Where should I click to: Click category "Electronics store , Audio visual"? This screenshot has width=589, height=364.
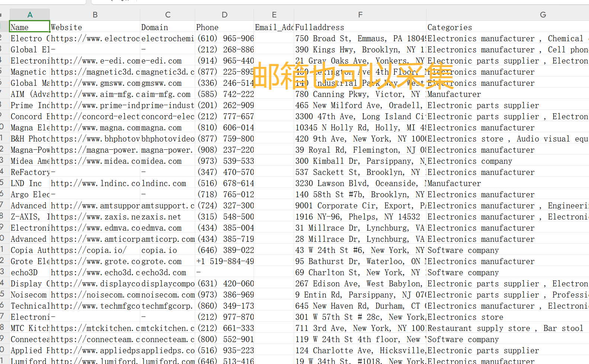[508, 139]
